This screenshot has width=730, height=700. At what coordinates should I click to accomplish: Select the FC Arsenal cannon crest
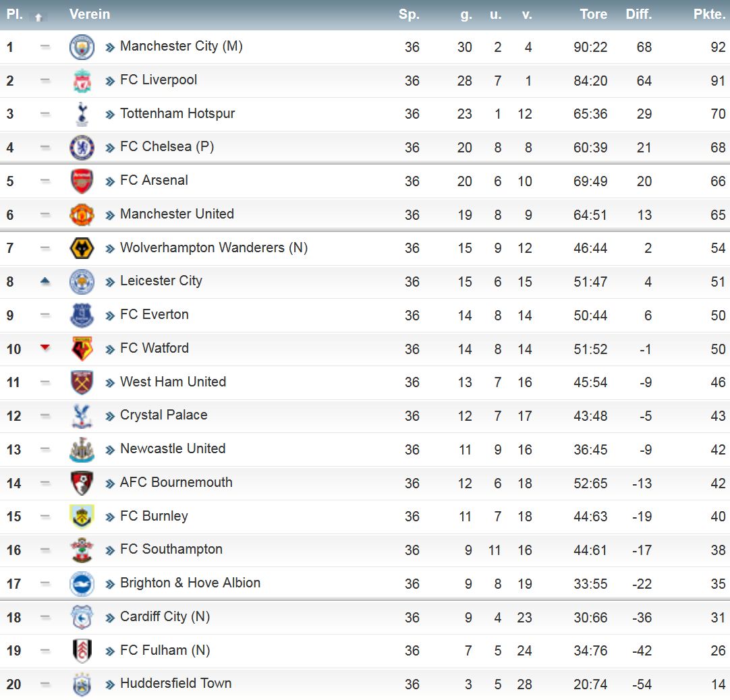(x=82, y=181)
